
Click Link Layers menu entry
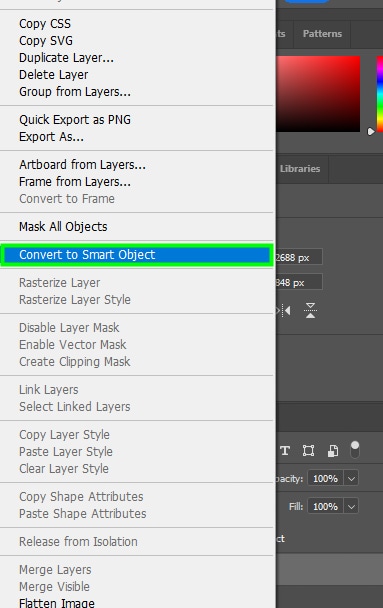48,390
